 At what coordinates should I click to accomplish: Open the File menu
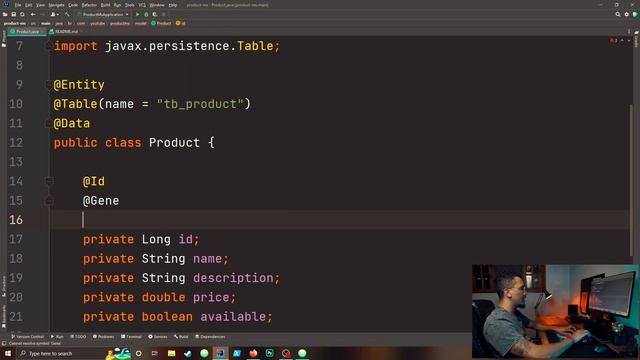pyautogui.click(x=18, y=5)
